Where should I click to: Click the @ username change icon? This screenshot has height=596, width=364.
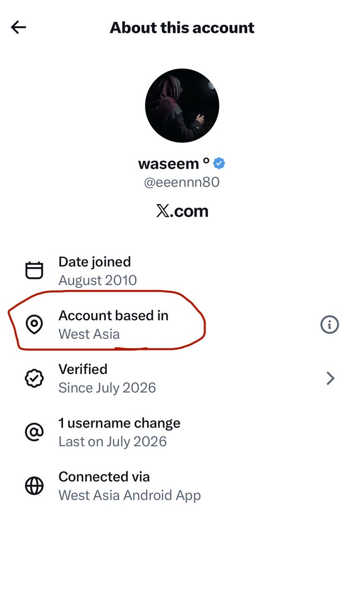34,432
